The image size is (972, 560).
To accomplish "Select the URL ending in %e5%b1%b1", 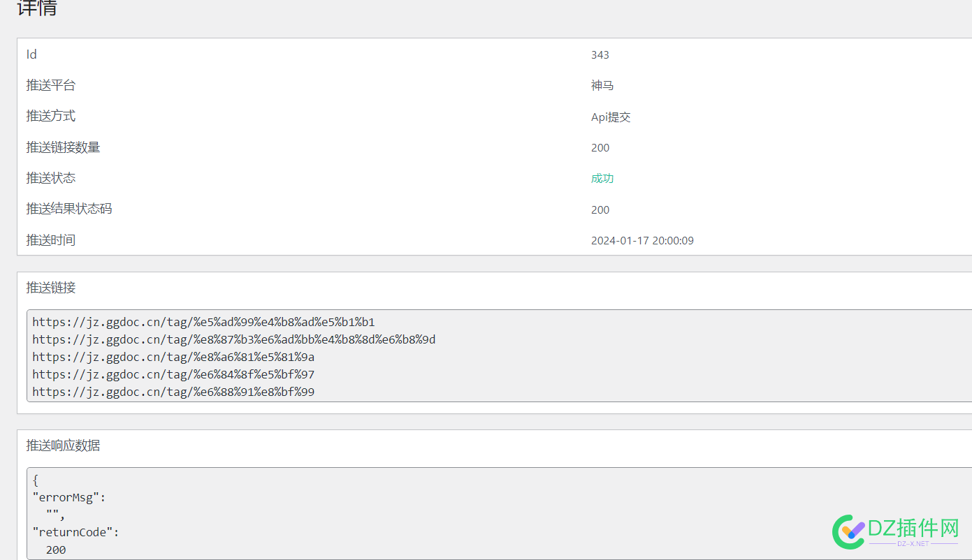I will point(203,322).
